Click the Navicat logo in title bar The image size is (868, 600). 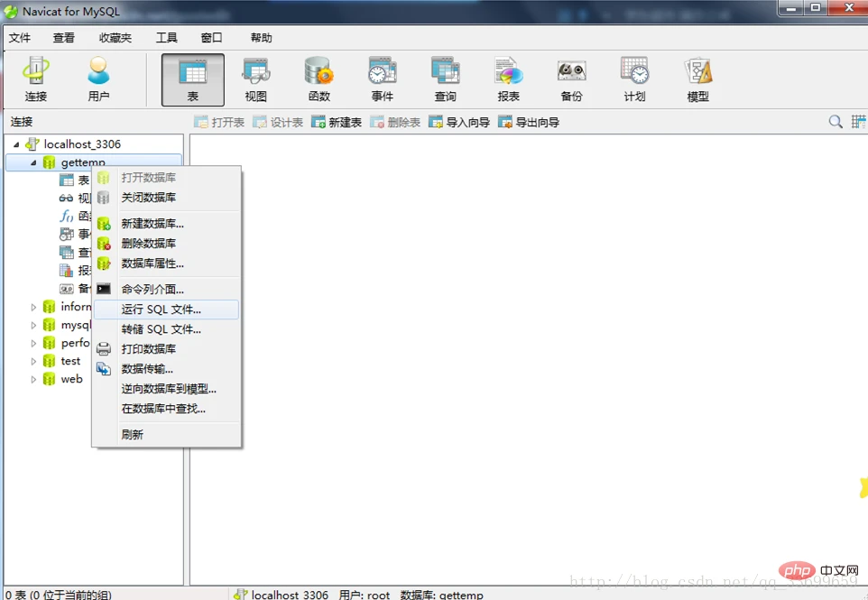click(11, 11)
